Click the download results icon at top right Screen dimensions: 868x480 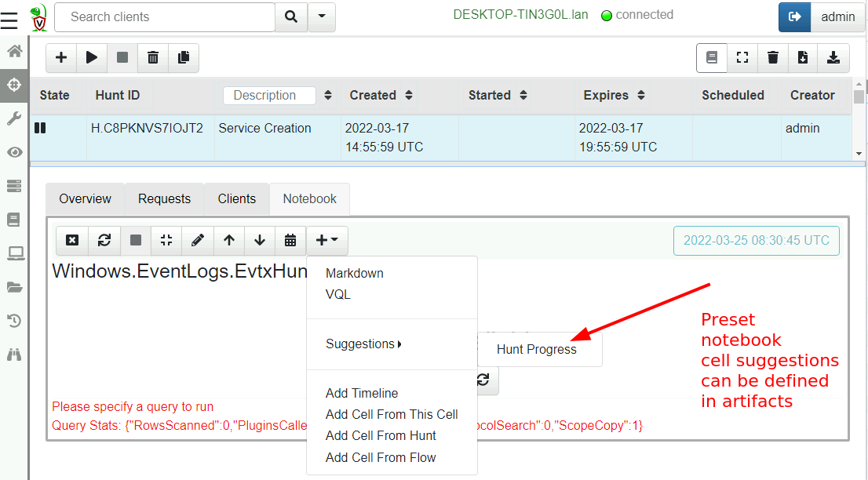[x=833, y=57]
